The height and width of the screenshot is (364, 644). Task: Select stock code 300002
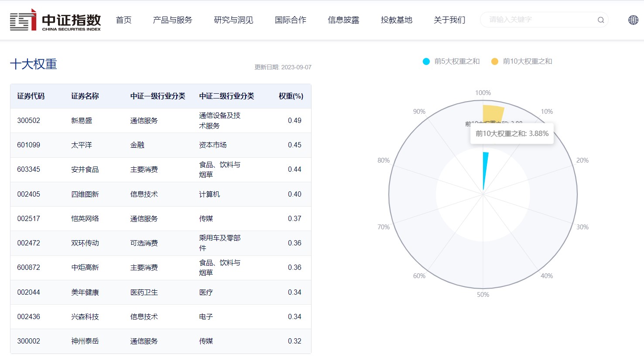point(28,341)
